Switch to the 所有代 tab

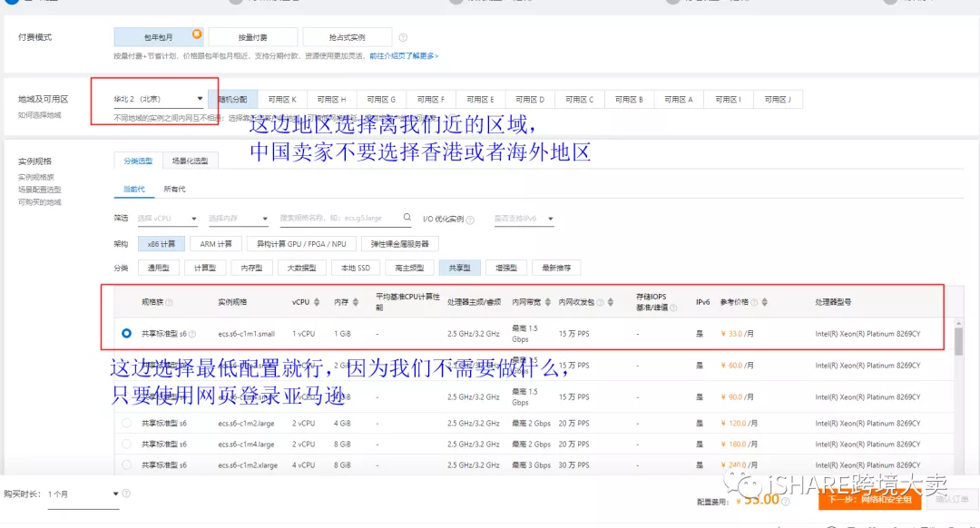tap(177, 187)
